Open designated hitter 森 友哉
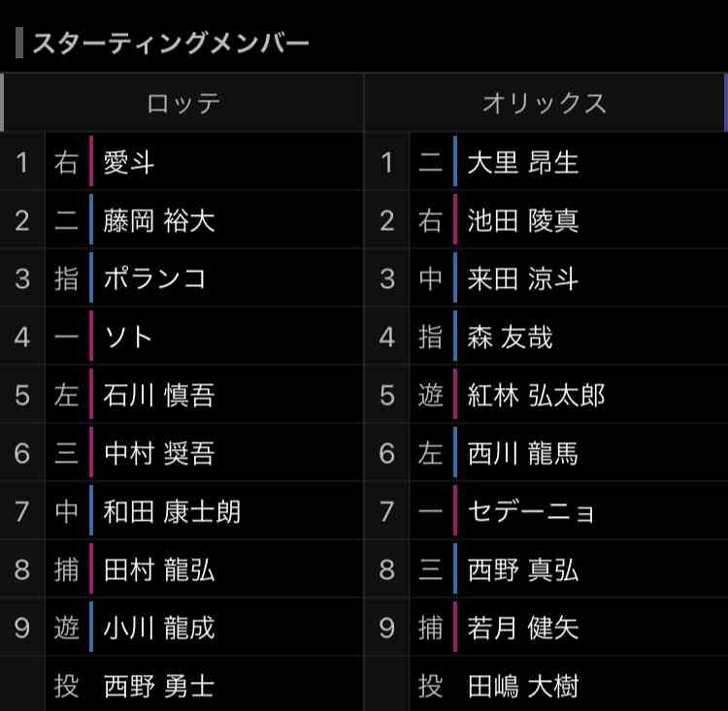 point(511,337)
